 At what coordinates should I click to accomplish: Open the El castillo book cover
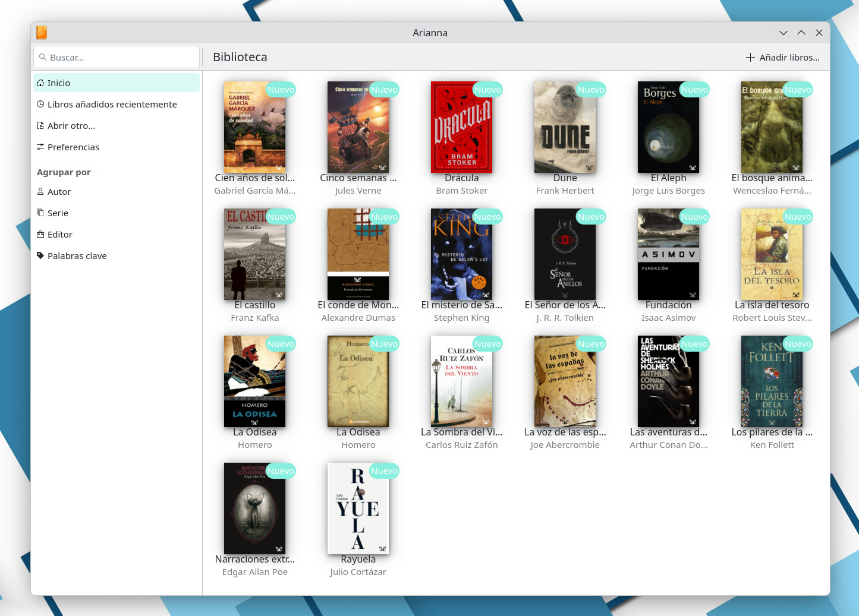(254, 254)
